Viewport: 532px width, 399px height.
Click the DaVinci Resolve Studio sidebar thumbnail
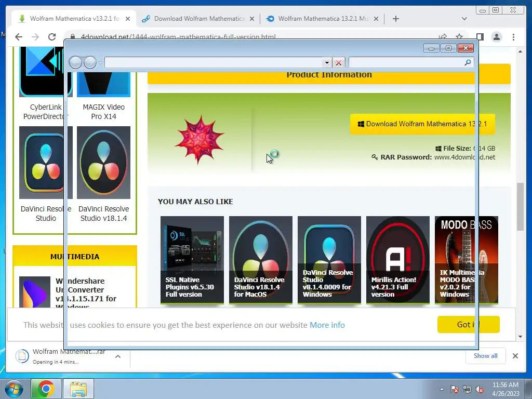pyautogui.click(x=46, y=163)
